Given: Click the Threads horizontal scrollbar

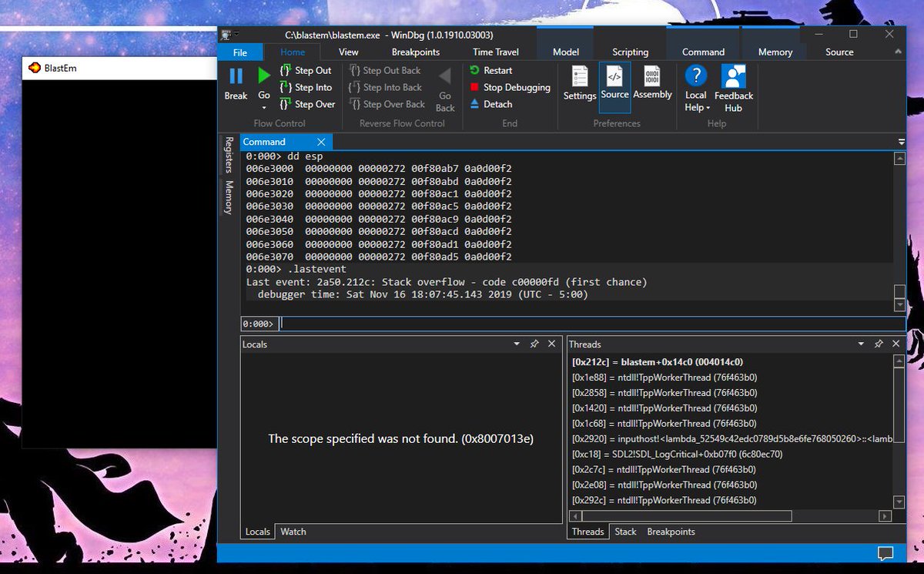Looking at the screenshot, I should tap(686, 516).
